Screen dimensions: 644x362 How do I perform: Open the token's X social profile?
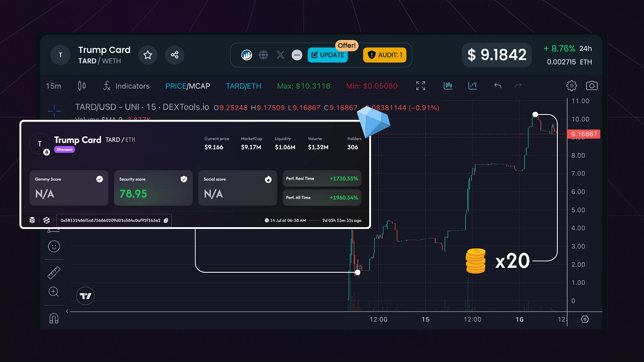click(280, 55)
